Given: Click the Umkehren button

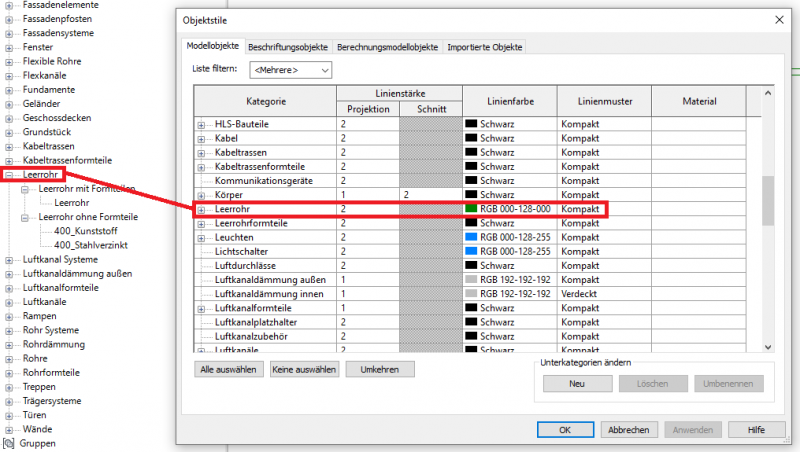Looking at the screenshot, I should [379, 370].
